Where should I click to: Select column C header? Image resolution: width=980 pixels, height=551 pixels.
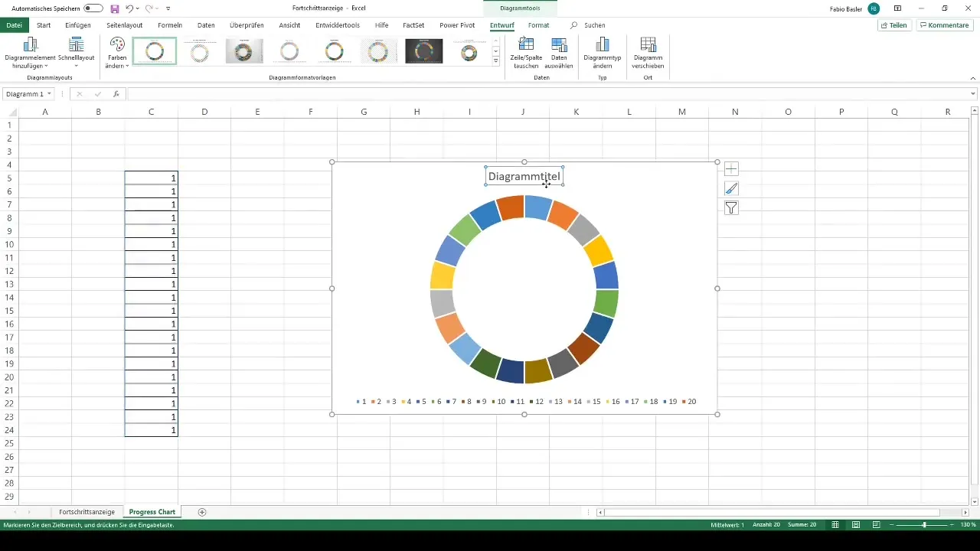tap(152, 112)
